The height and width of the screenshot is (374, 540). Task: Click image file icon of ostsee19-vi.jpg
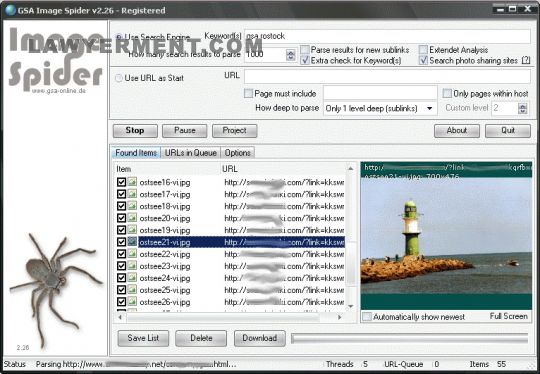click(x=132, y=230)
